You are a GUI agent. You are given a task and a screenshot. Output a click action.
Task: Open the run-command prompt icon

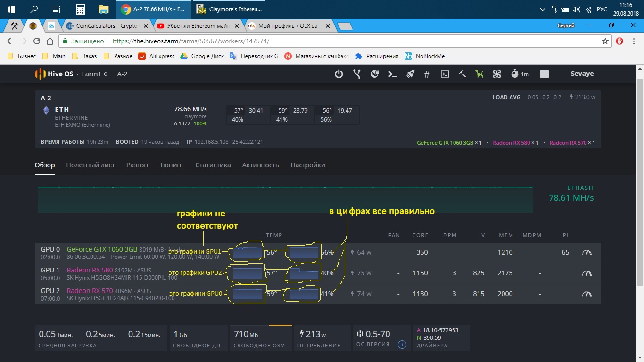coord(392,74)
